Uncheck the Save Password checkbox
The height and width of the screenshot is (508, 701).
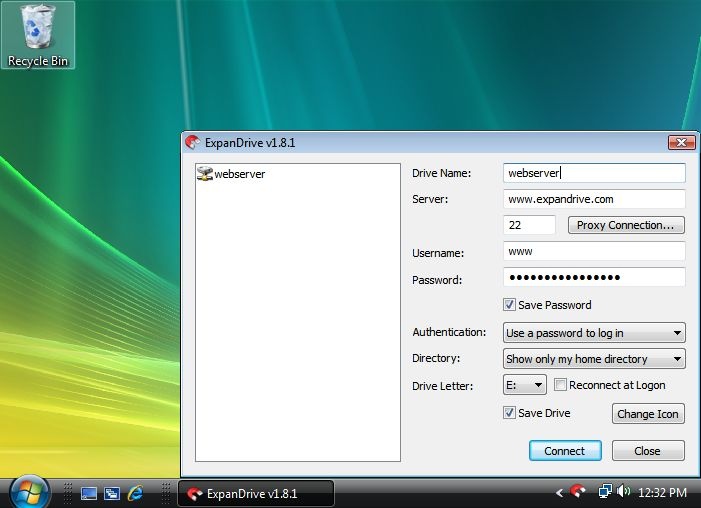[509, 305]
